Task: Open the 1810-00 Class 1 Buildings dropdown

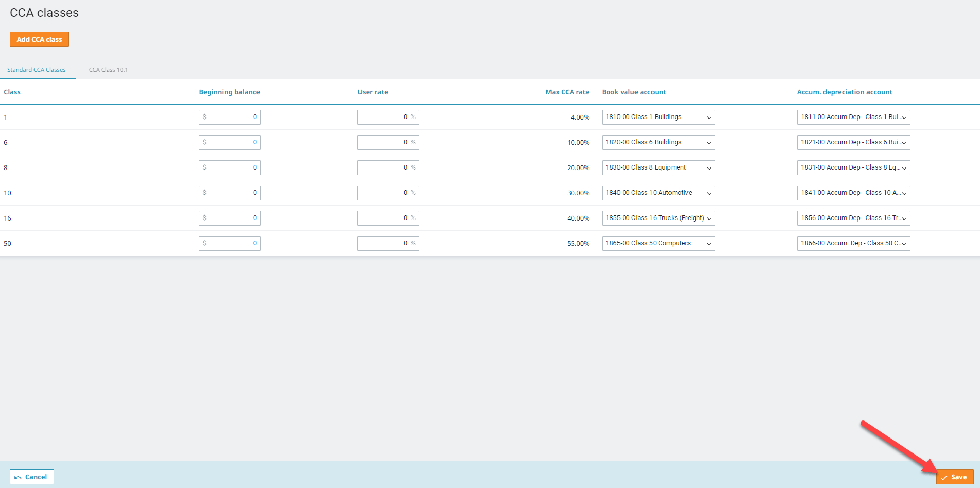Action: (658, 117)
